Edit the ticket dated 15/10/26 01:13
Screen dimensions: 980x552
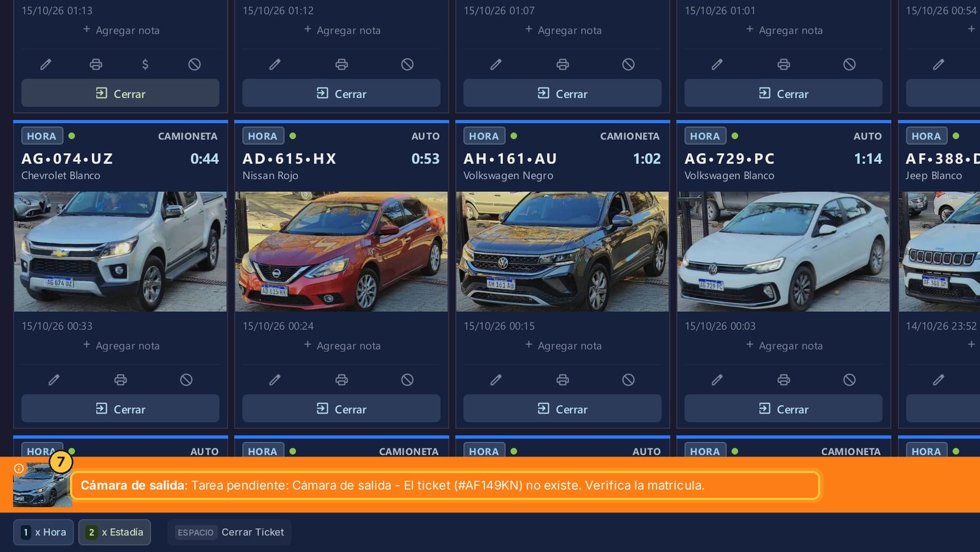[46, 64]
